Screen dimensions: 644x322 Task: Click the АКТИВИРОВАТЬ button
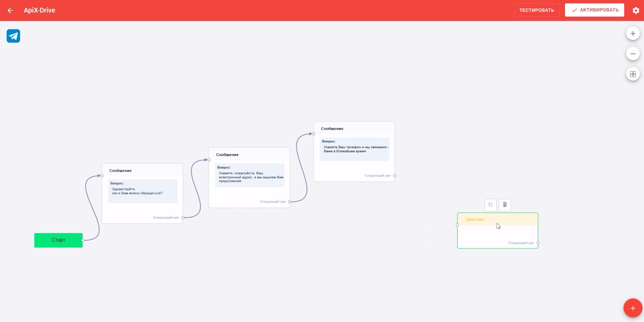click(594, 10)
